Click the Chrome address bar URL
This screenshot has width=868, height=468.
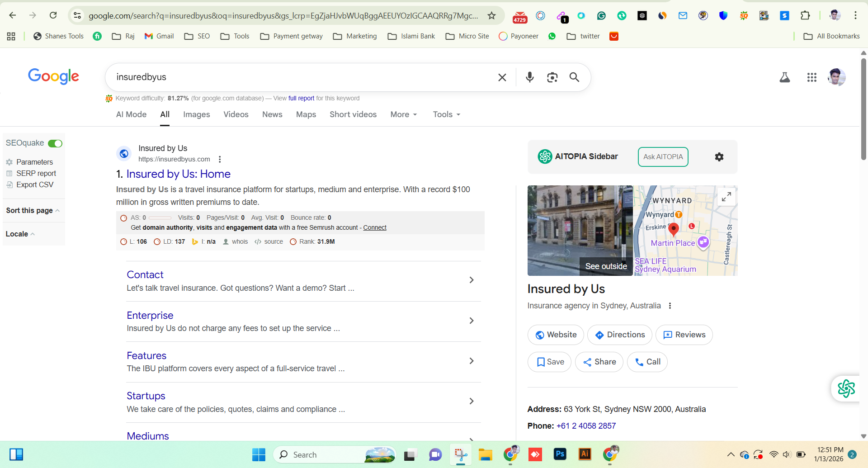click(283, 16)
